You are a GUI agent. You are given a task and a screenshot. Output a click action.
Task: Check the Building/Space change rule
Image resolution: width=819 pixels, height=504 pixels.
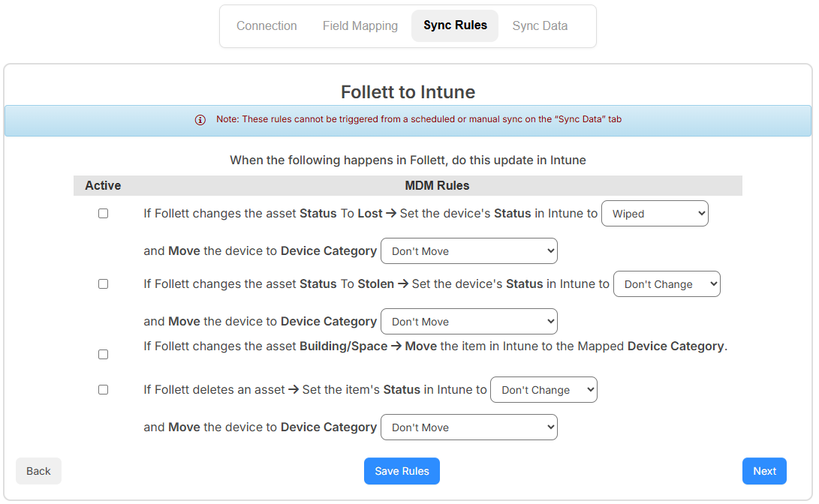(103, 354)
